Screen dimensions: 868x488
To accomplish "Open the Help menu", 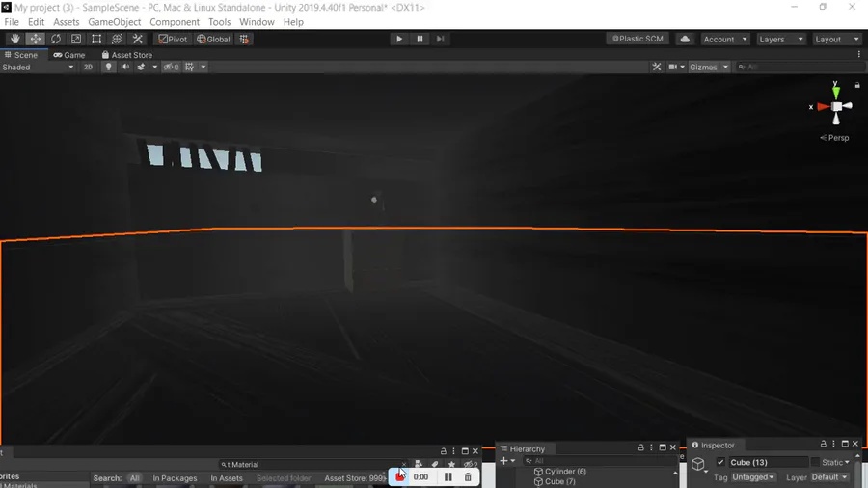I will 293,22.
